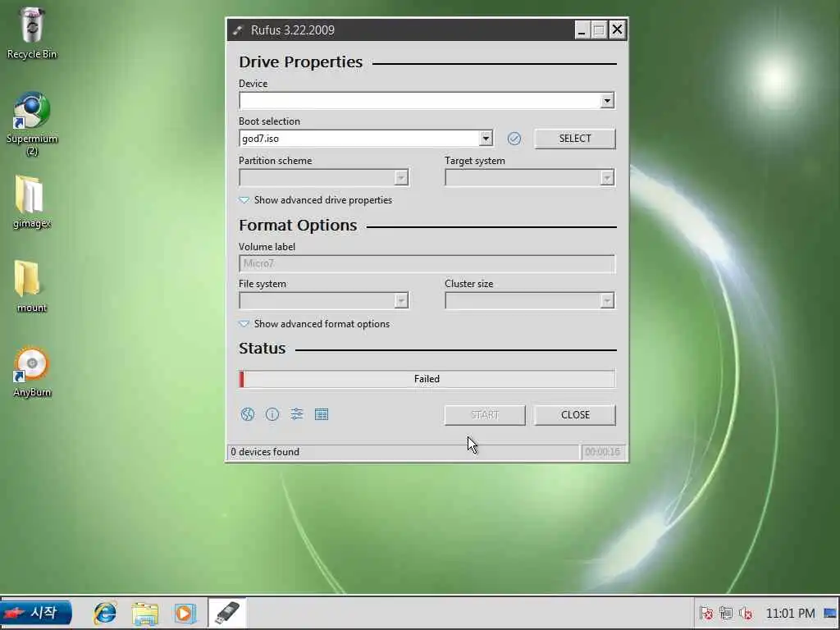Open Rufus language selection globe icon

point(248,414)
